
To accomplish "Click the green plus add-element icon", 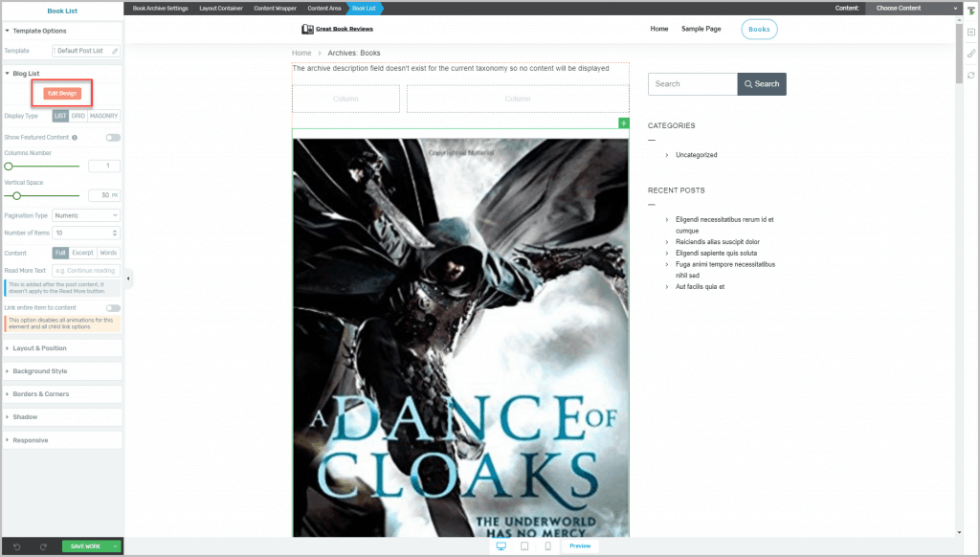I will (624, 123).
